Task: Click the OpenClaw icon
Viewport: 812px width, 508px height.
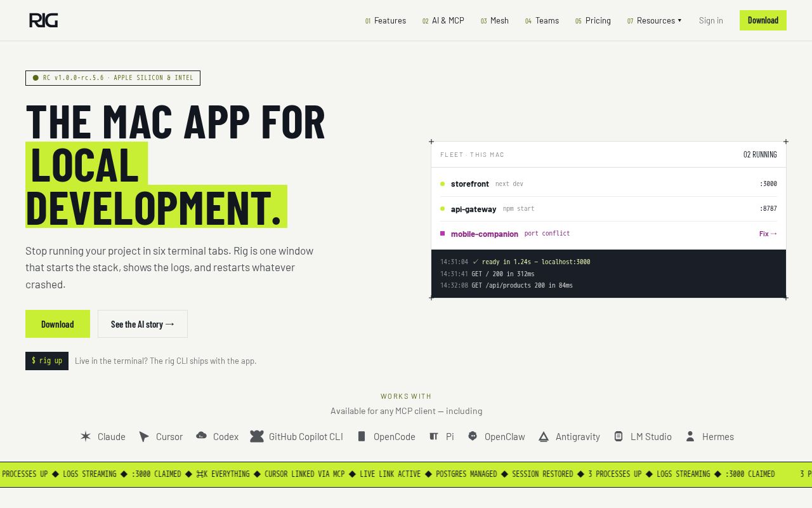Action: pyautogui.click(x=473, y=436)
